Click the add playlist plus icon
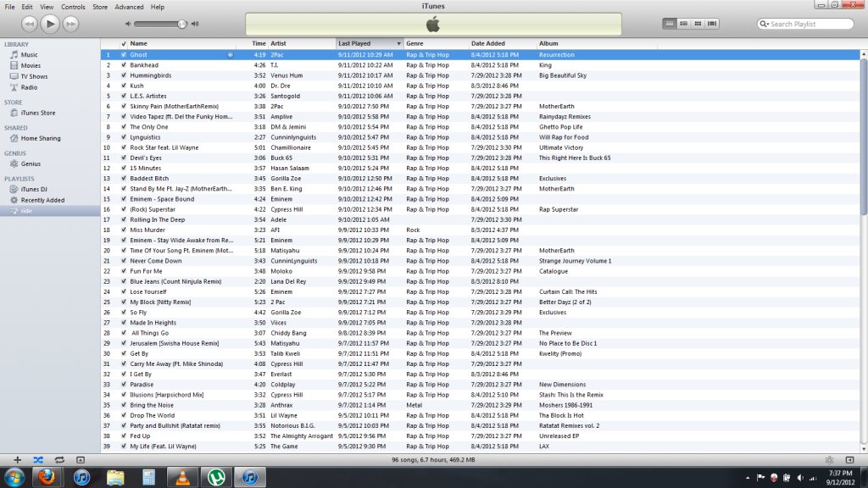The width and height of the screenshot is (868, 488). (x=17, y=459)
